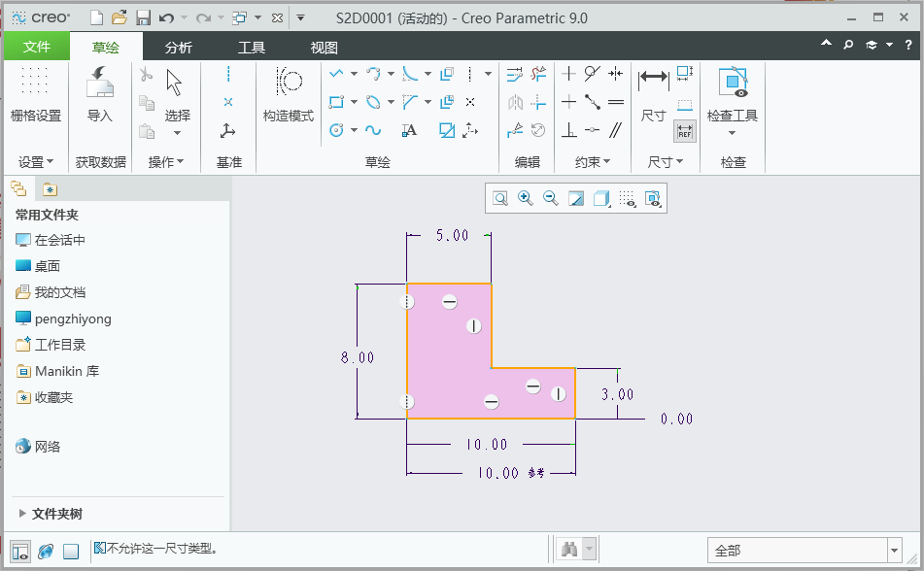
Task: Select the Circle sketch tool
Action: click(x=336, y=130)
